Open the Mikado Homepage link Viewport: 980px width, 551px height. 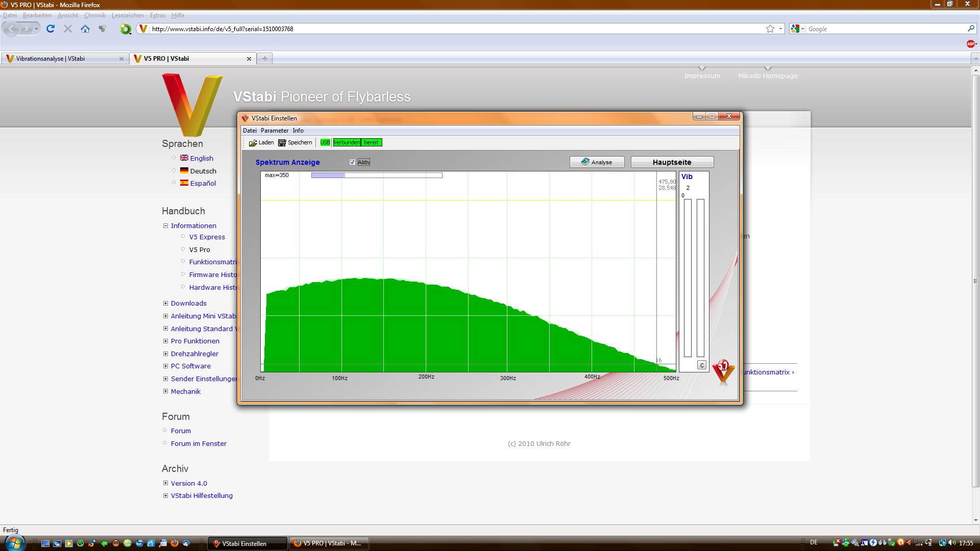(x=768, y=76)
